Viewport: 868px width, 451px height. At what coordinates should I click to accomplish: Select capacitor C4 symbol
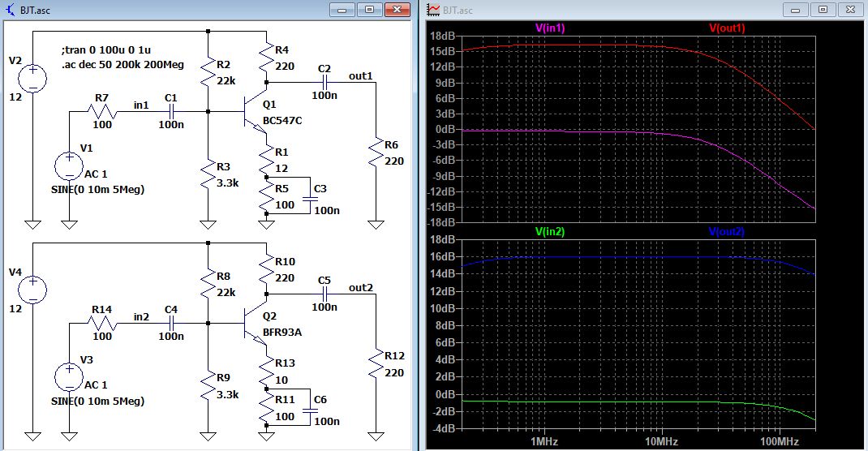[x=171, y=323]
